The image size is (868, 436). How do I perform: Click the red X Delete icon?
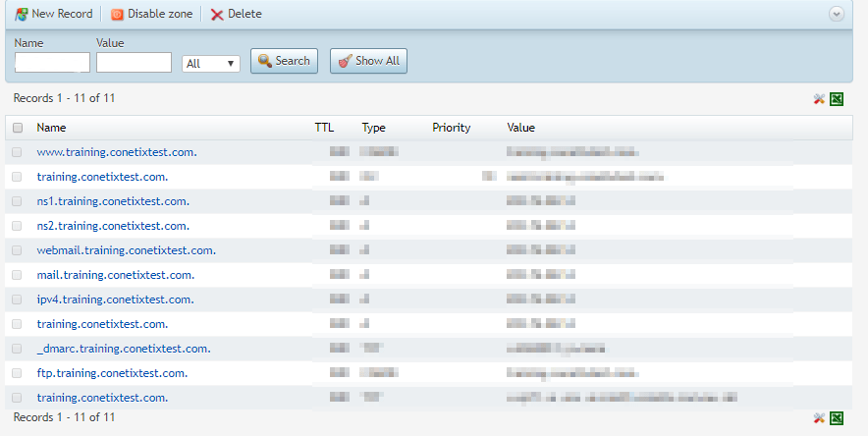pos(217,15)
